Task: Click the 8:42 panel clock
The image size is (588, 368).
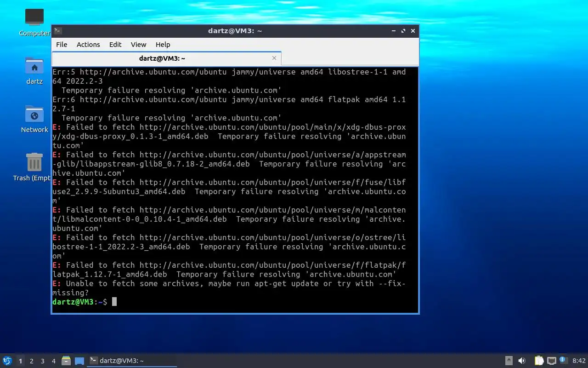Action: point(579,361)
